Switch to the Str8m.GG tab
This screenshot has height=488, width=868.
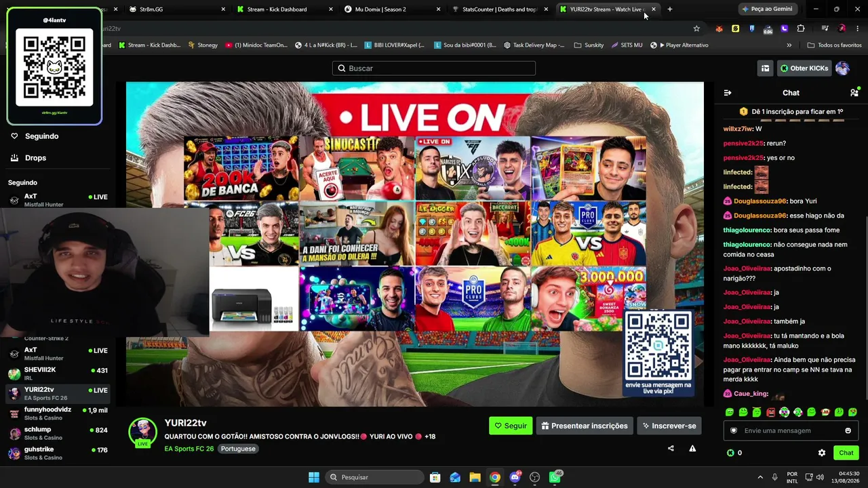coord(176,9)
